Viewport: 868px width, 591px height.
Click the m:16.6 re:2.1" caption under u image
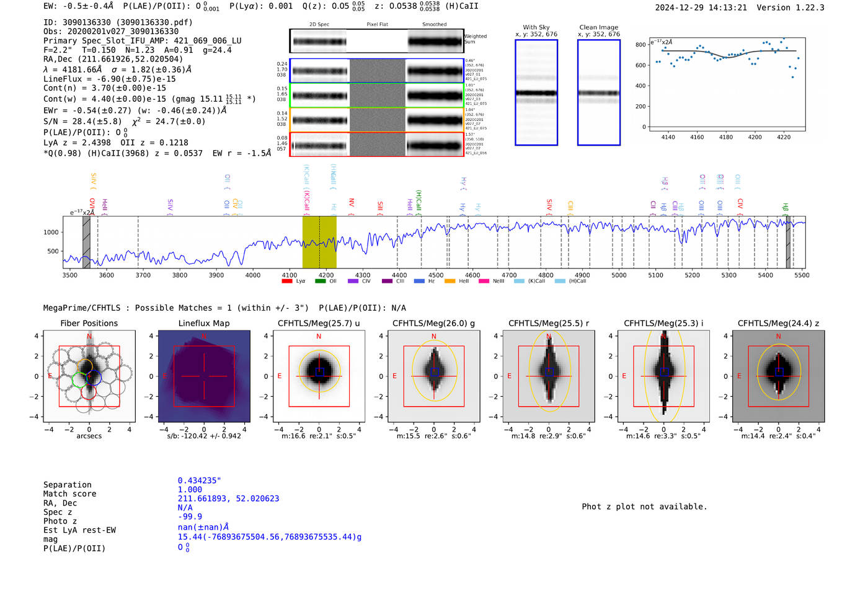319,436
